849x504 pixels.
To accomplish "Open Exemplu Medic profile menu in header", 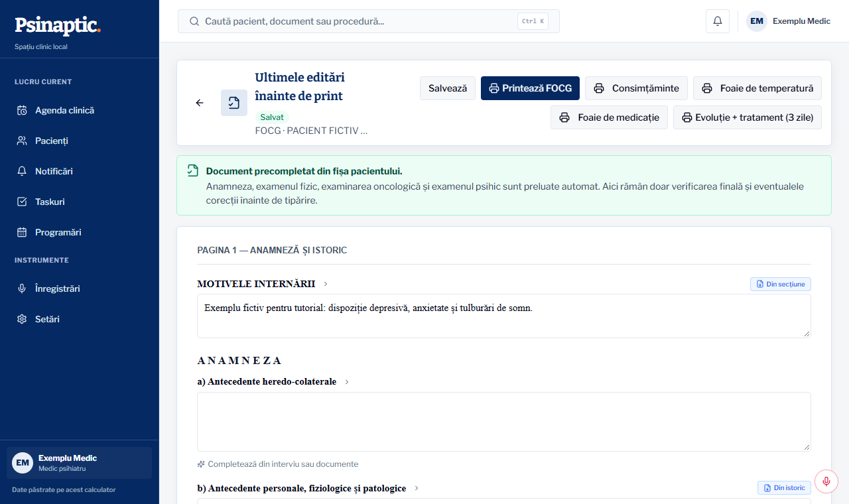I will 789,21.
